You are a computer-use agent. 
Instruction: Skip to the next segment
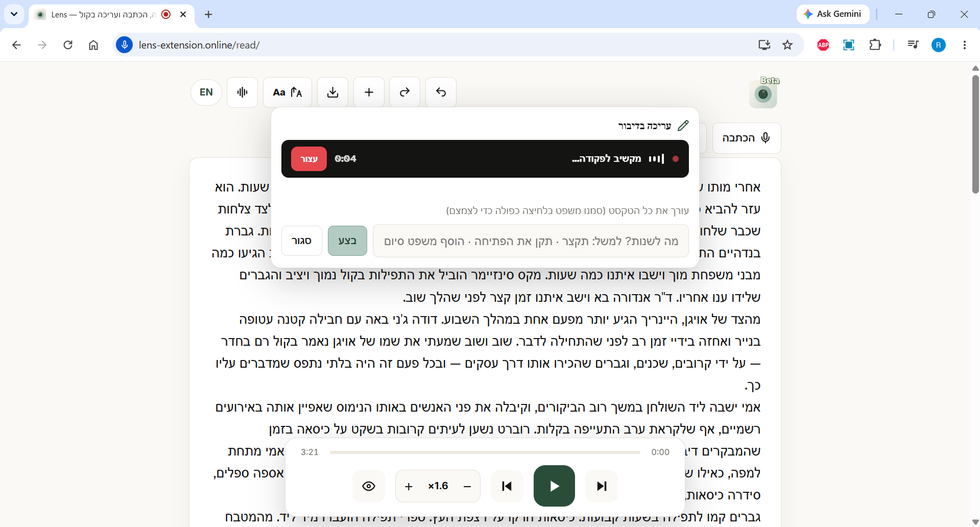(602, 486)
